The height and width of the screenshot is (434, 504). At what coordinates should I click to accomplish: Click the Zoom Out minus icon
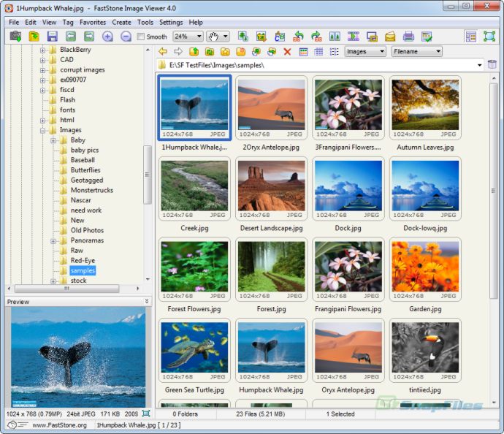pos(126,37)
